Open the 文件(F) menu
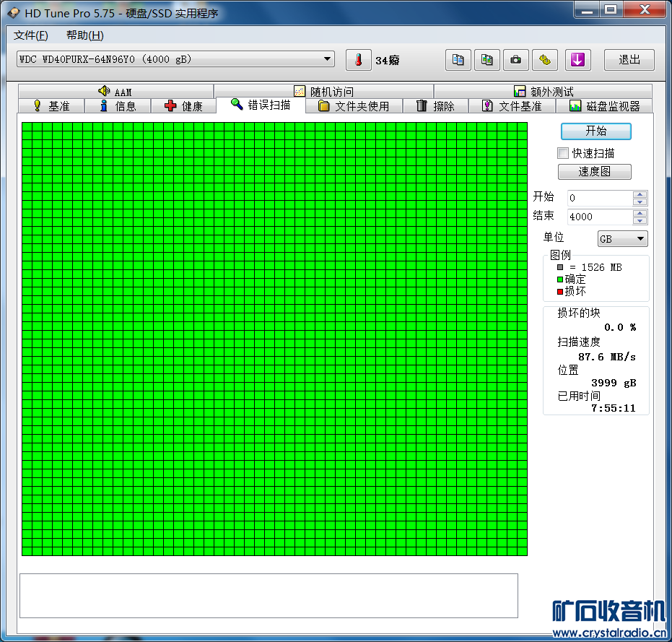672x642 pixels. [x=30, y=35]
